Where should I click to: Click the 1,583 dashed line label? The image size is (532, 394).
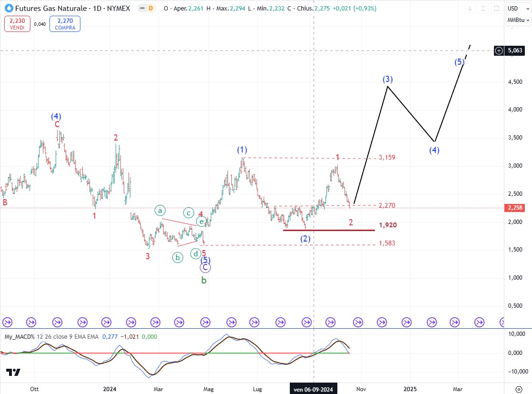pos(387,243)
